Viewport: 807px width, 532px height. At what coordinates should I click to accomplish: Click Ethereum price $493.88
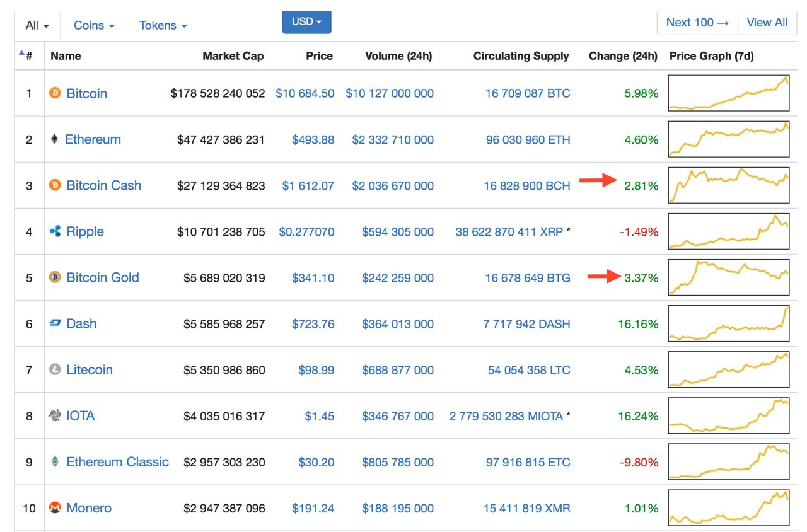click(x=313, y=139)
